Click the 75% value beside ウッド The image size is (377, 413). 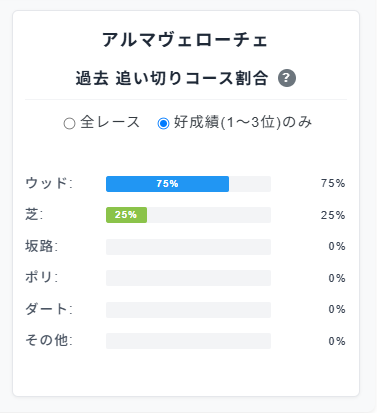(x=333, y=183)
